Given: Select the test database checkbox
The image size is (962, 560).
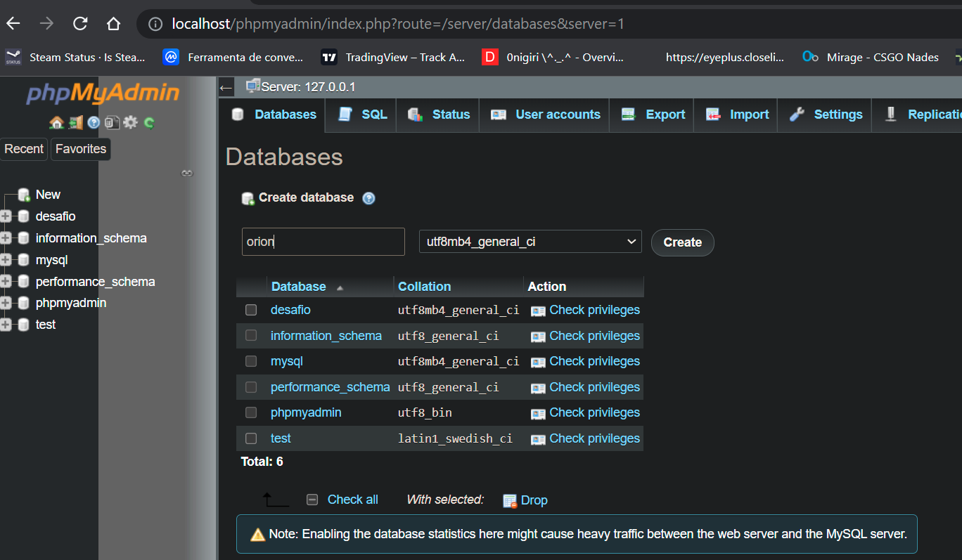Looking at the screenshot, I should [x=251, y=438].
